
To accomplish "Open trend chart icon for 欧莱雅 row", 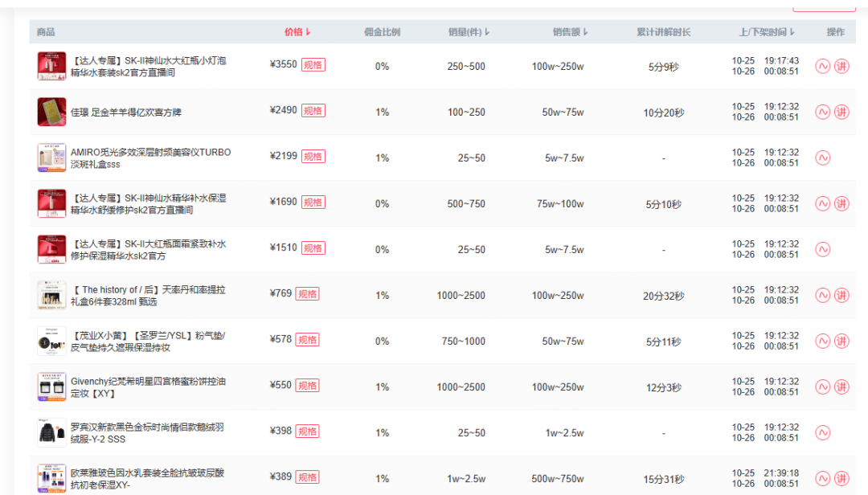I will [x=823, y=478].
